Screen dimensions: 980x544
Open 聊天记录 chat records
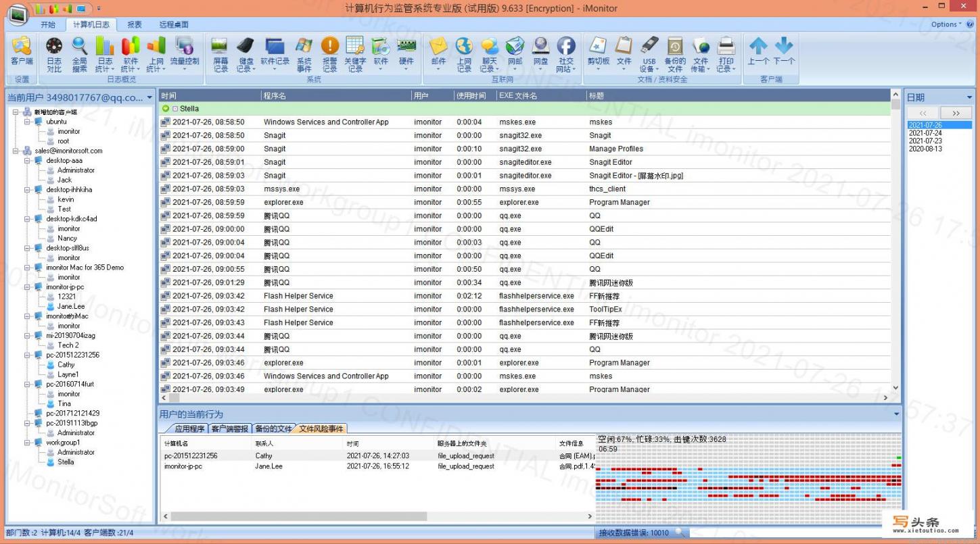click(x=490, y=53)
